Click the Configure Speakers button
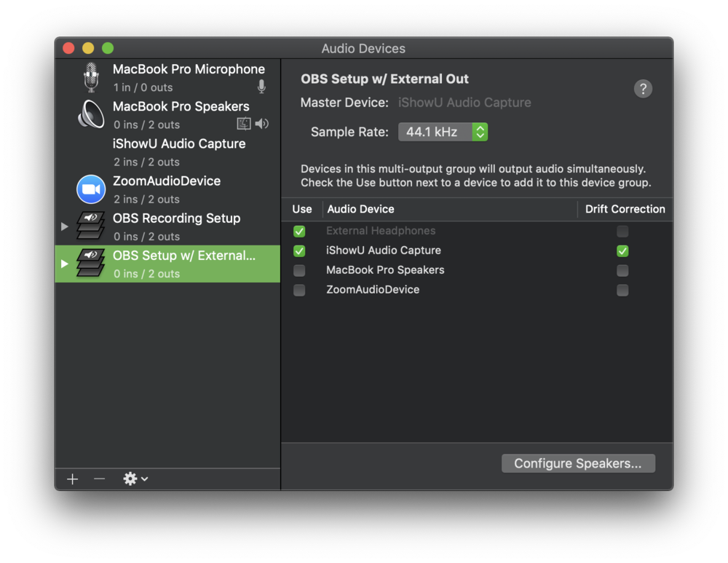This screenshot has width=728, height=563. (x=578, y=463)
